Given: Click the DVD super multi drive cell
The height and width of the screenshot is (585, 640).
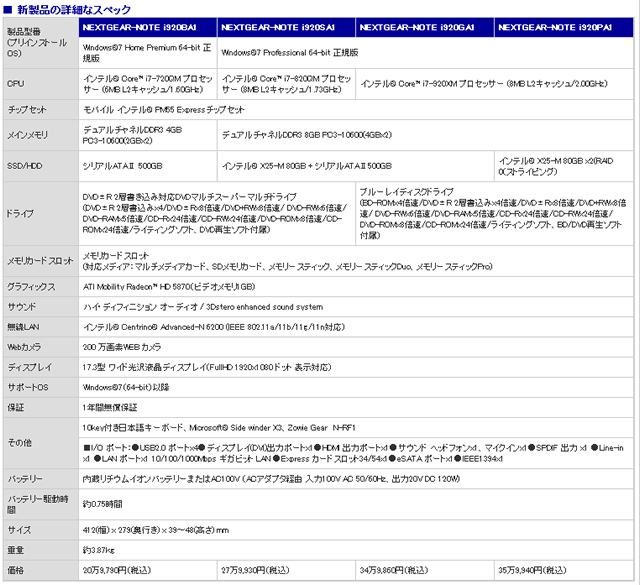Looking at the screenshot, I should tap(217, 214).
